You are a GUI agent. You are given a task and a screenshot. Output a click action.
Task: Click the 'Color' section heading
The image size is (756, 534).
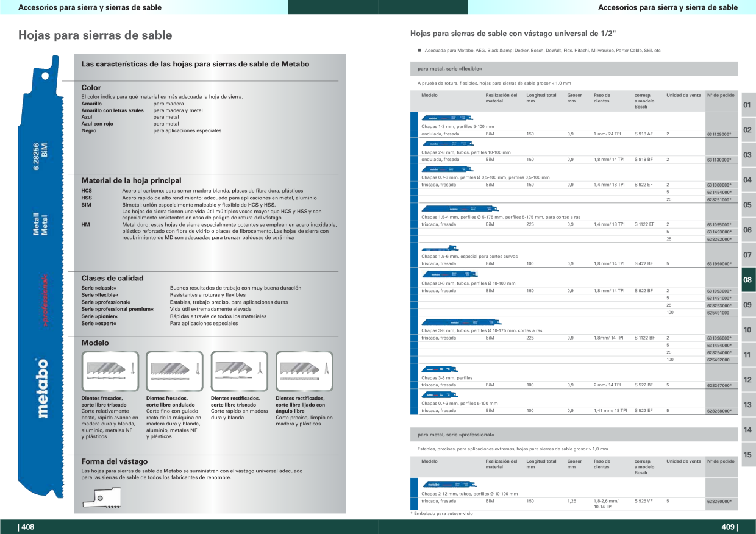91,88
